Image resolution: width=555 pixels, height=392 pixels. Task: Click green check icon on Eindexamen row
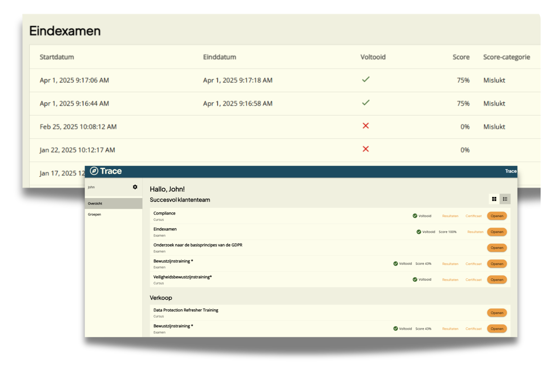[x=419, y=232]
